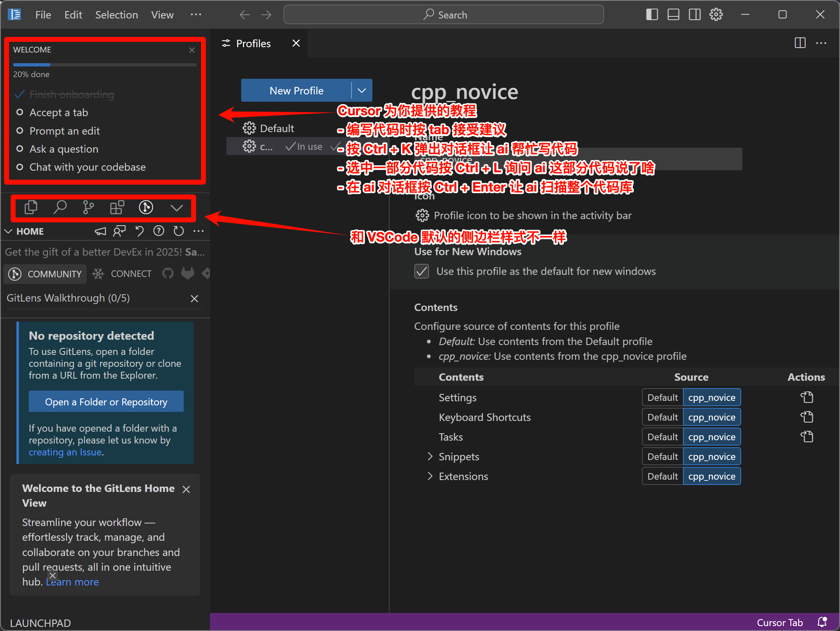Open the help question mark icon

click(159, 231)
